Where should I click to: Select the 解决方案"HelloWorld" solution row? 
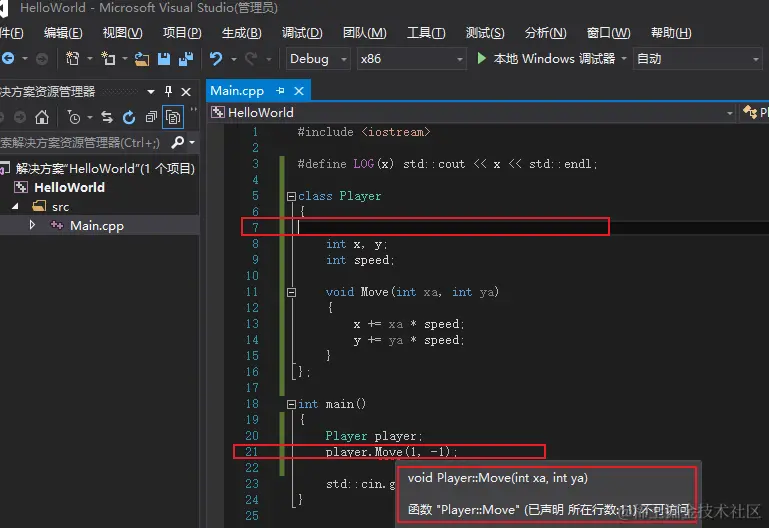pyautogui.click(x=98, y=169)
